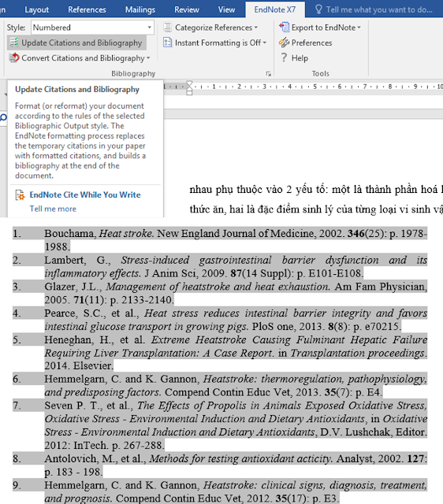The image size is (443, 504).
Task: Click the document line starting 'thức ăn, hai là'
Action: (x=316, y=209)
